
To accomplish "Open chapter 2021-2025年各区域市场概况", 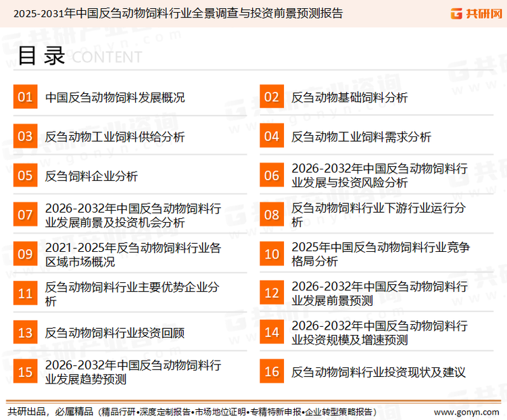I will click(133, 255).
